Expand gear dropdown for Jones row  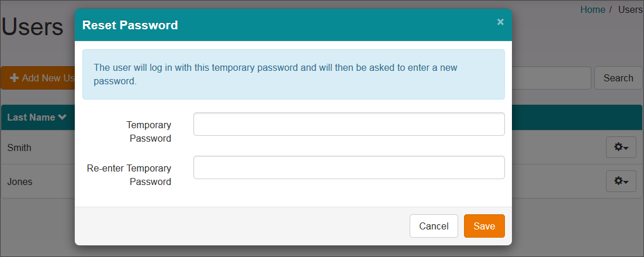[621, 181]
